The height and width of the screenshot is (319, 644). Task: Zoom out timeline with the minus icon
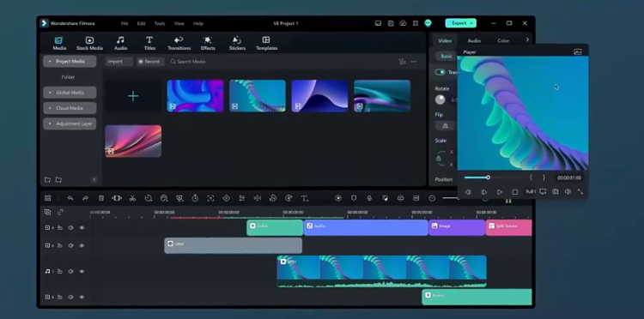[x=432, y=198]
